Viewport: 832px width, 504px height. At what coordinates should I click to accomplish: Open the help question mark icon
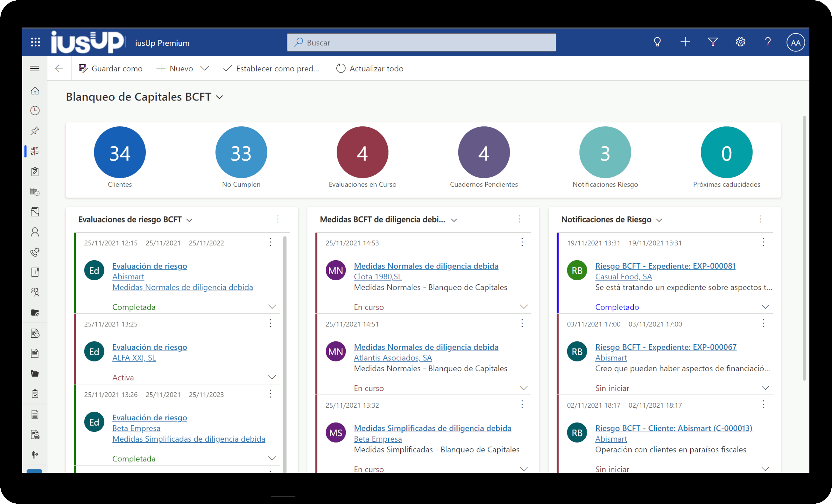click(x=768, y=42)
